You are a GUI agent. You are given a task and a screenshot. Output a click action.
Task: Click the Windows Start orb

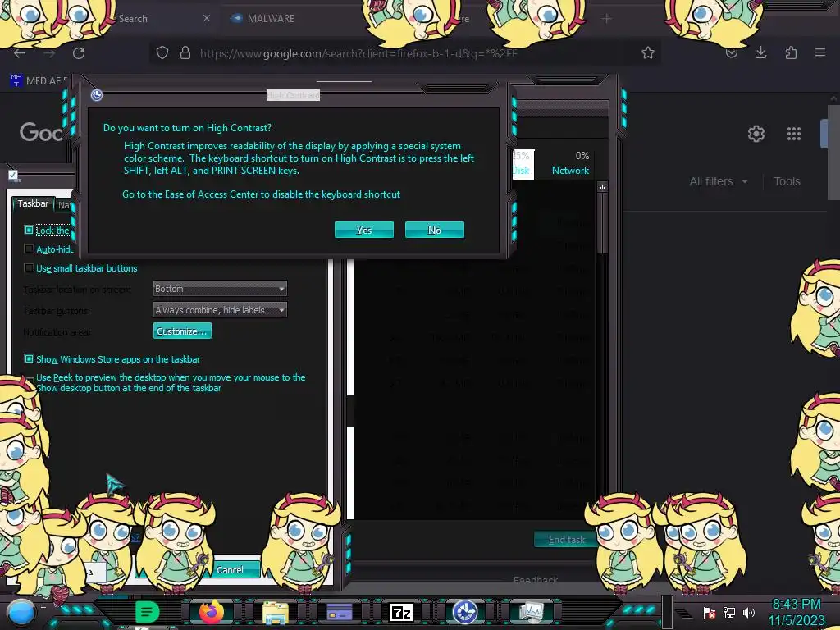(x=21, y=612)
